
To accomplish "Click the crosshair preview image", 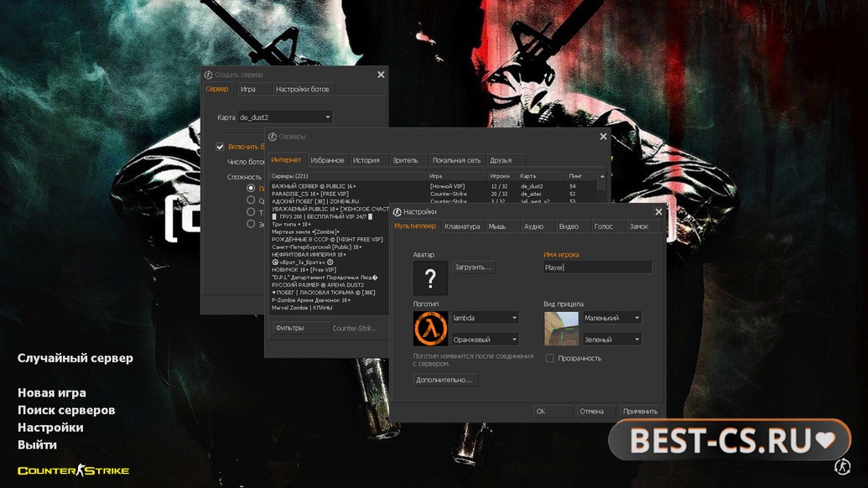I will pos(561,328).
